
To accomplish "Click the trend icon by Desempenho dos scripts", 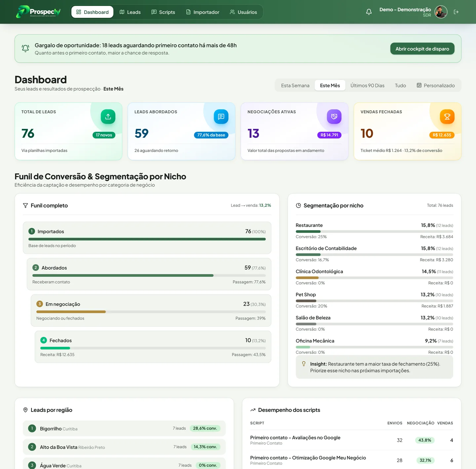I will coord(253,410).
